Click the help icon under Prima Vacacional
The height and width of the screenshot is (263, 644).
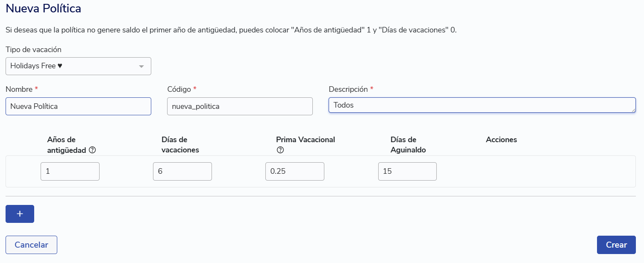click(280, 150)
